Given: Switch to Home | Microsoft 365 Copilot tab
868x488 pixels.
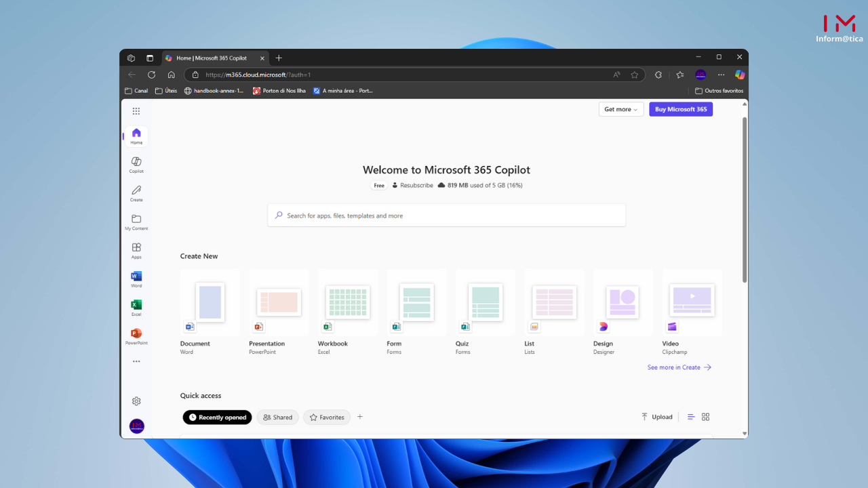Looking at the screenshot, I should tap(212, 58).
